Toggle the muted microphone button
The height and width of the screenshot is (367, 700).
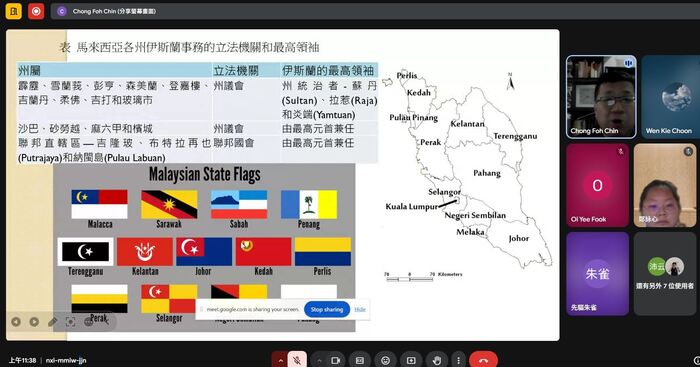pyautogui.click(x=297, y=360)
